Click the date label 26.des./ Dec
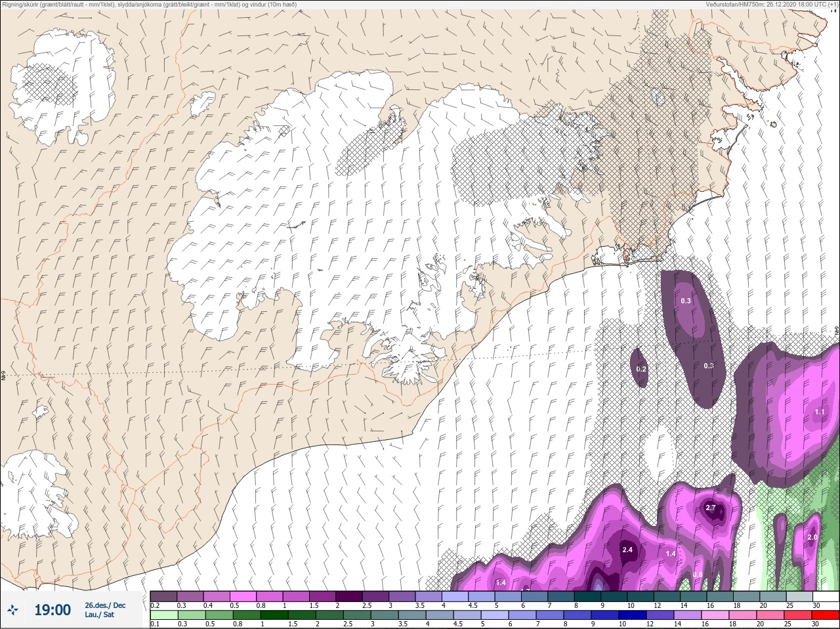Image resolution: width=840 pixels, height=629 pixels. (x=105, y=605)
